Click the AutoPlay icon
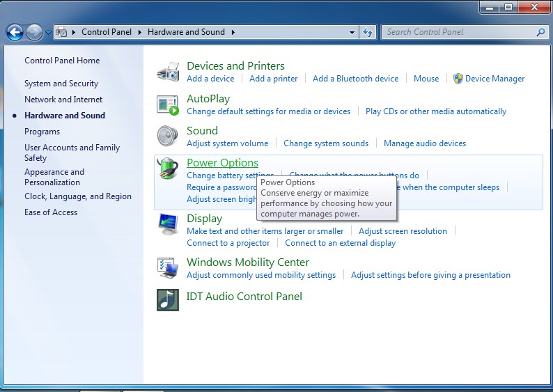This screenshot has height=392, width=553. [168, 104]
